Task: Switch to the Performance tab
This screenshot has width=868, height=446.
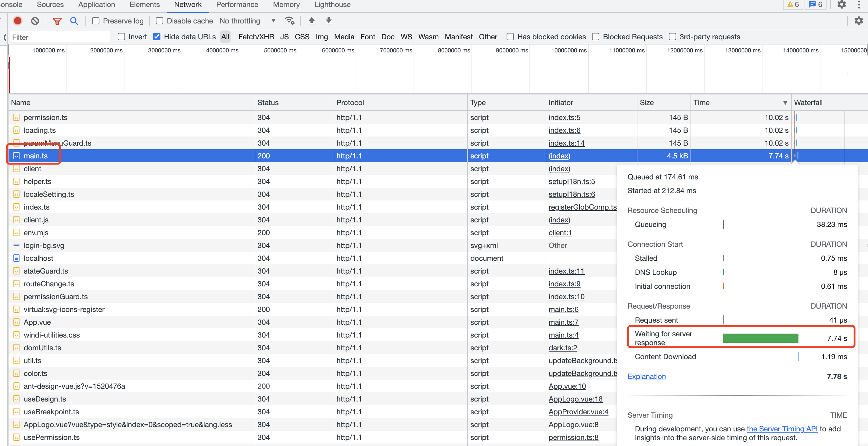Action: (x=237, y=5)
